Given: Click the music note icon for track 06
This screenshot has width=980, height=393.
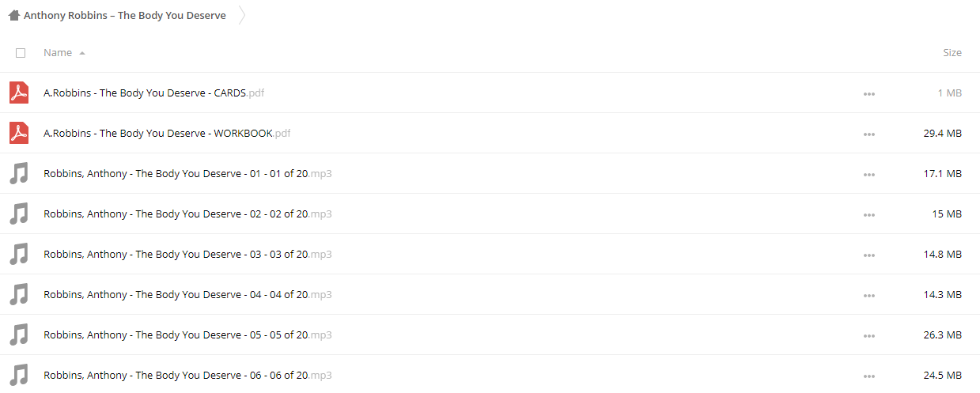Looking at the screenshot, I should [x=19, y=375].
